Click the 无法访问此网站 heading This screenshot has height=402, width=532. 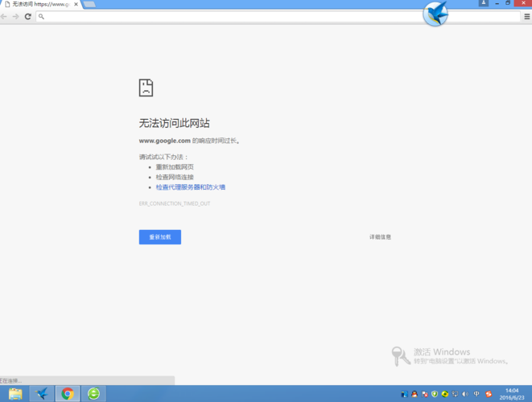[x=175, y=123]
